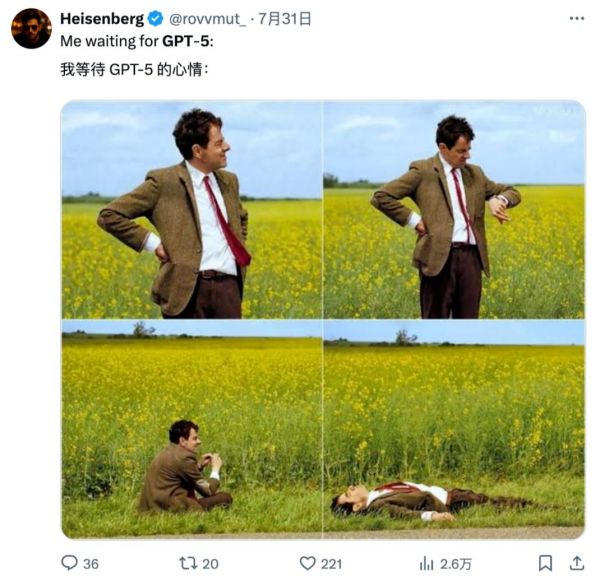600x581 pixels.
Task: Bookmark this tweet
Action: 545,563
